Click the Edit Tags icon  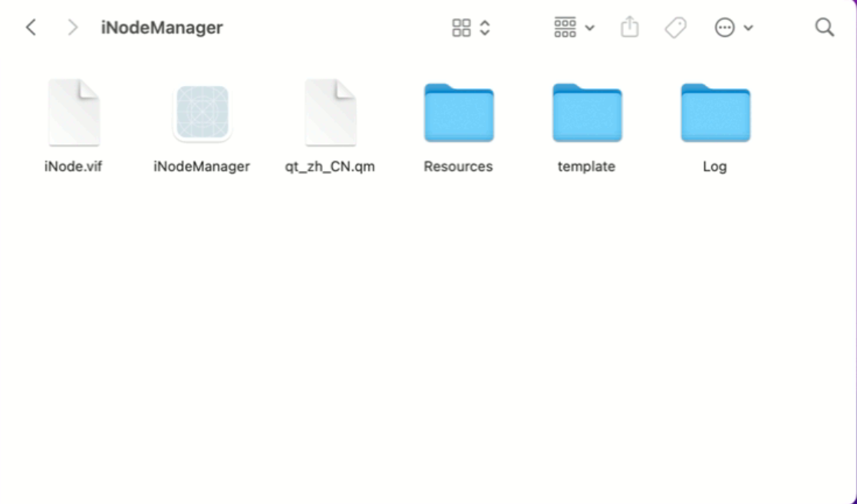(675, 28)
